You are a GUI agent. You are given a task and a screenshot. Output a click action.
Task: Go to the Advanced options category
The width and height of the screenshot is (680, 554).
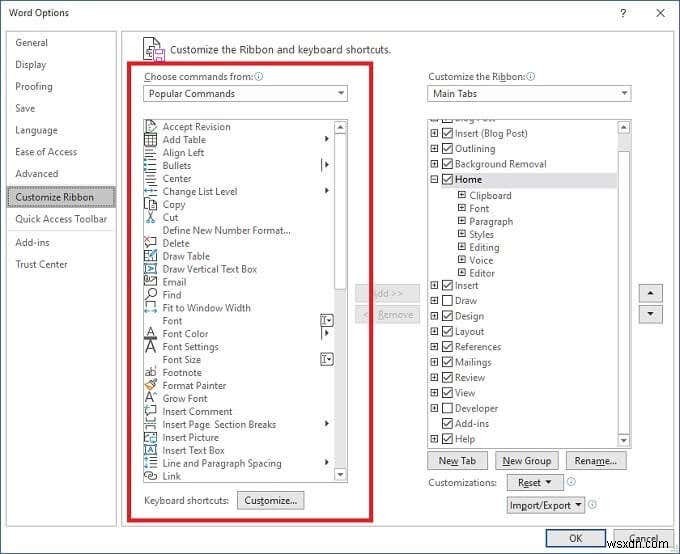click(37, 174)
